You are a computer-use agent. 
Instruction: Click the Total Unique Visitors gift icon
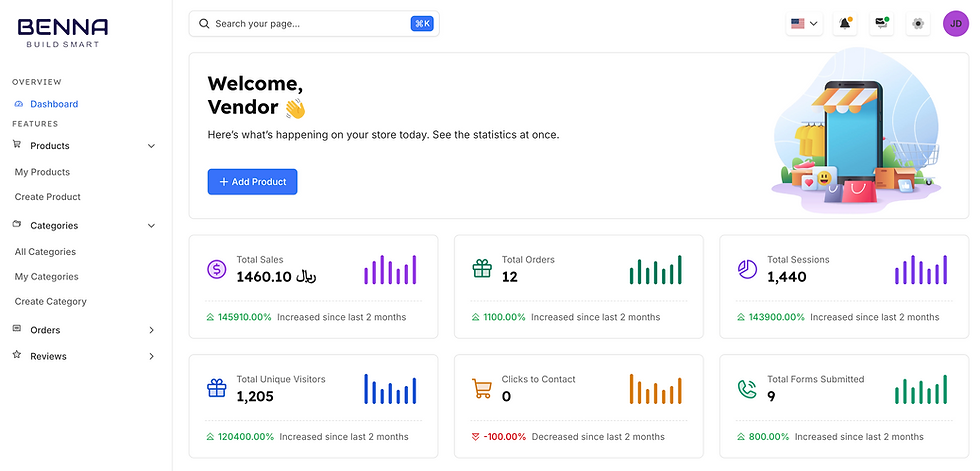coord(217,389)
